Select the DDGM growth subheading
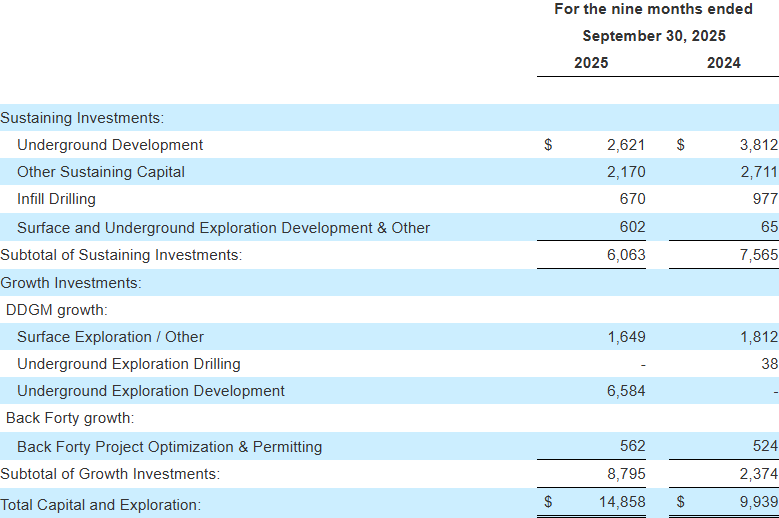This screenshot has width=779, height=518. [x=57, y=310]
